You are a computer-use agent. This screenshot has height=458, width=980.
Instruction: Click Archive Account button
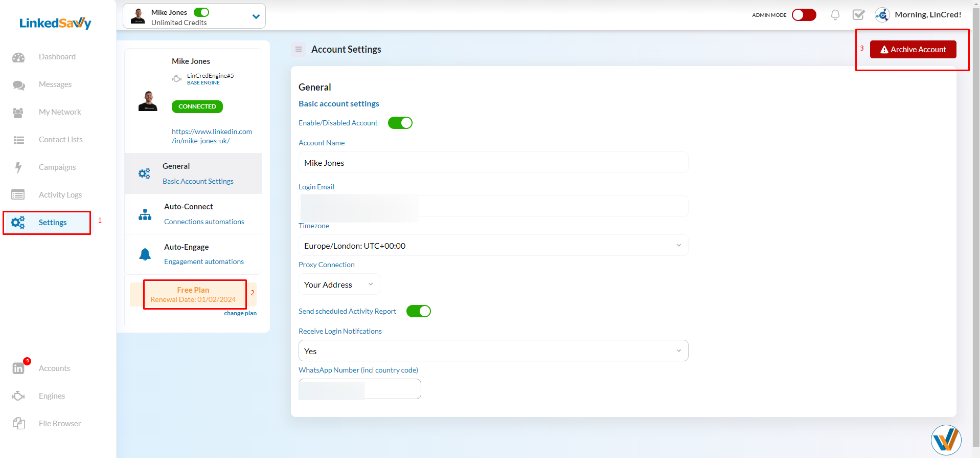pos(913,49)
